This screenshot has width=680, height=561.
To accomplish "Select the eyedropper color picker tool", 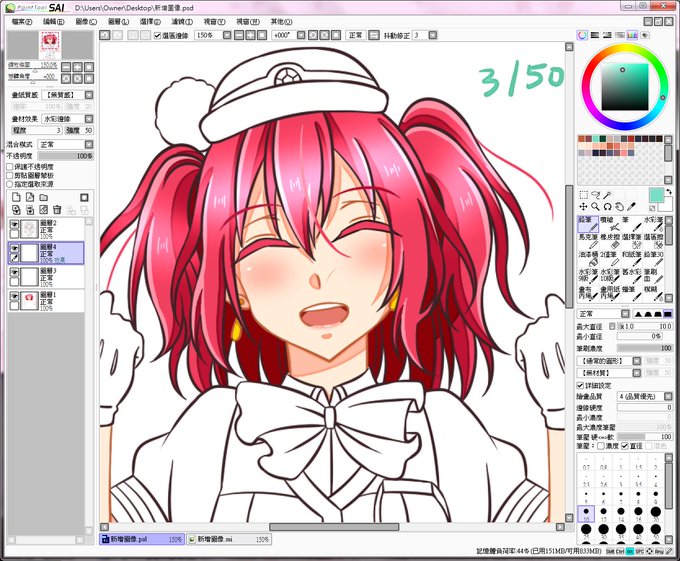I will click(631, 207).
